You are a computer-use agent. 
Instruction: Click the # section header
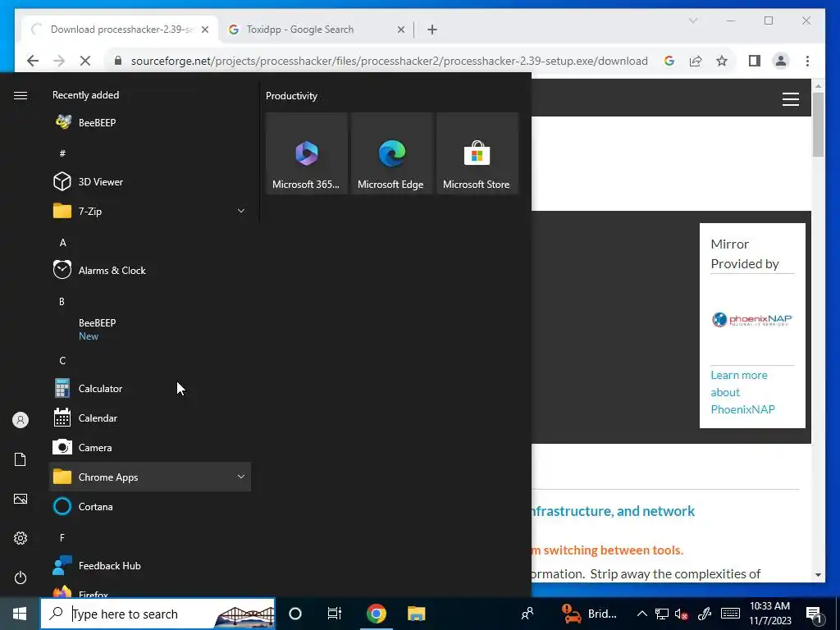[62, 153]
